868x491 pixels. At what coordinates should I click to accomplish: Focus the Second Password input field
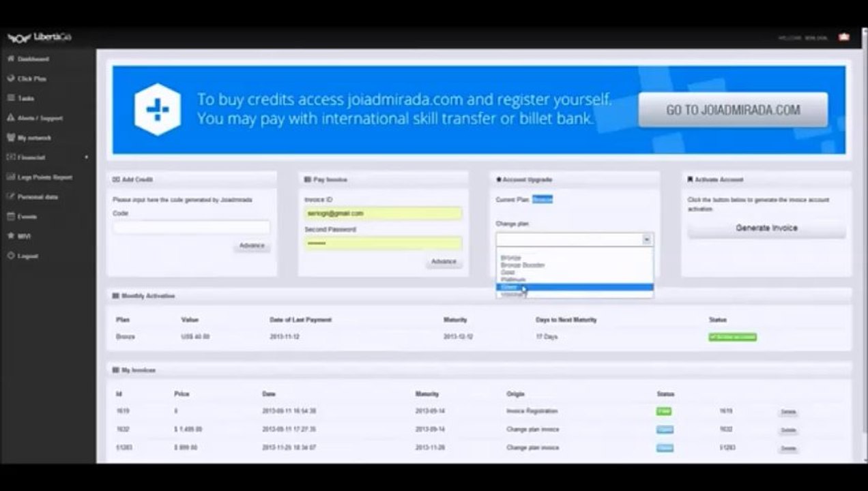click(383, 243)
